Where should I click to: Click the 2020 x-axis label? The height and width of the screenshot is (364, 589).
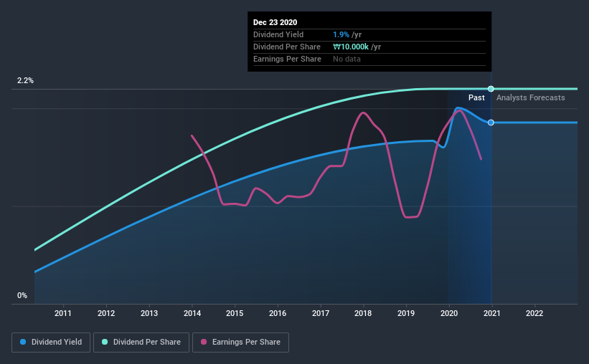click(x=449, y=313)
